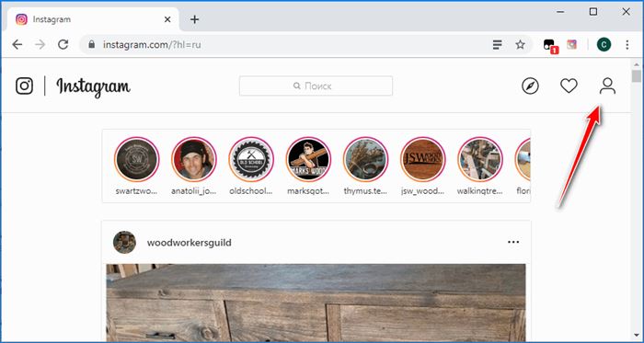The image size is (644, 343).
Task: View the marksgot... story
Action: [x=308, y=159]
